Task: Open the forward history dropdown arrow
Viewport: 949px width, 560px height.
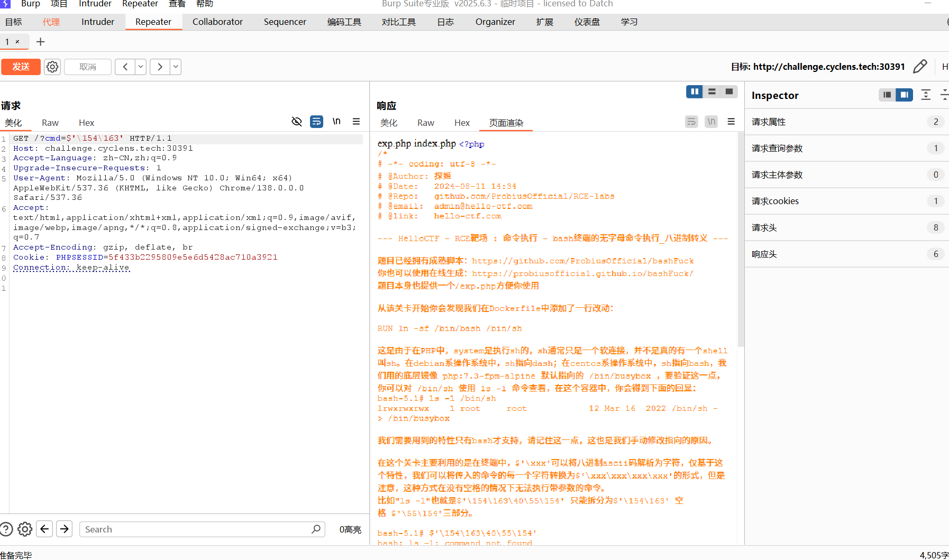Action: (176, 67)
